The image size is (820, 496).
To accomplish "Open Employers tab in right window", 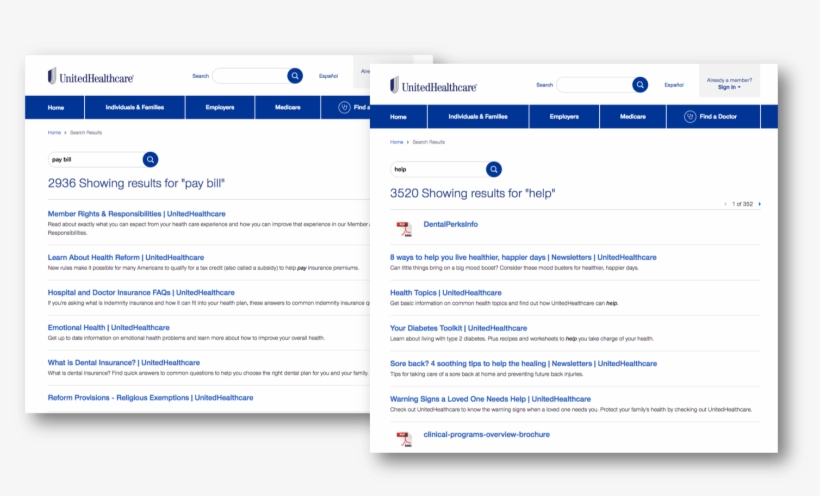I will point(564,117).
